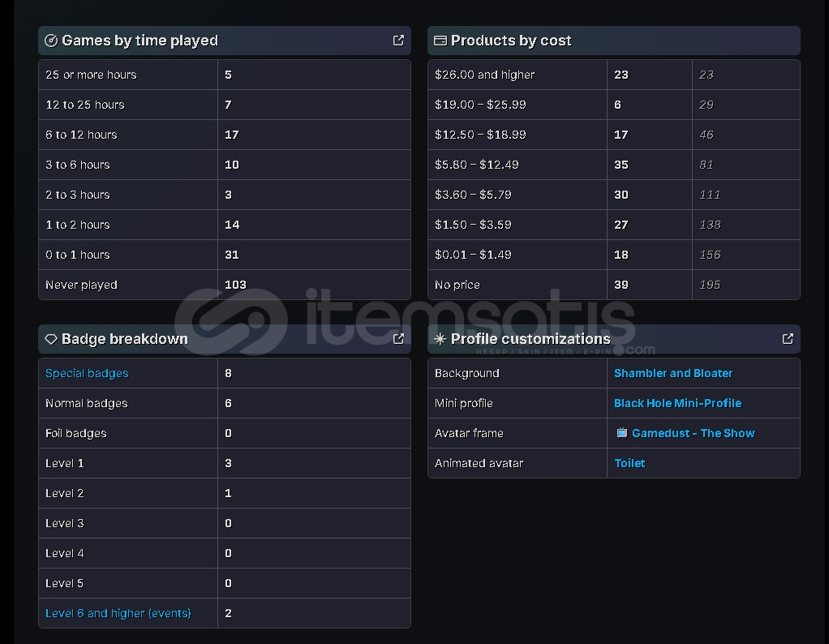Click the Gamedust avatar frame icon
Image resolution: width=829 pixels, height=644 pixels.
(622, 433)
